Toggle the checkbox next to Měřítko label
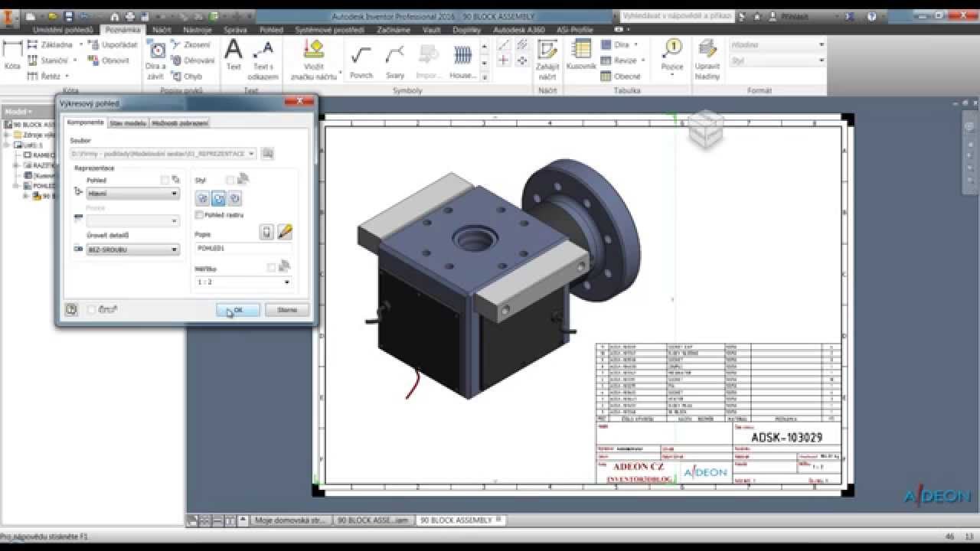 271,268
